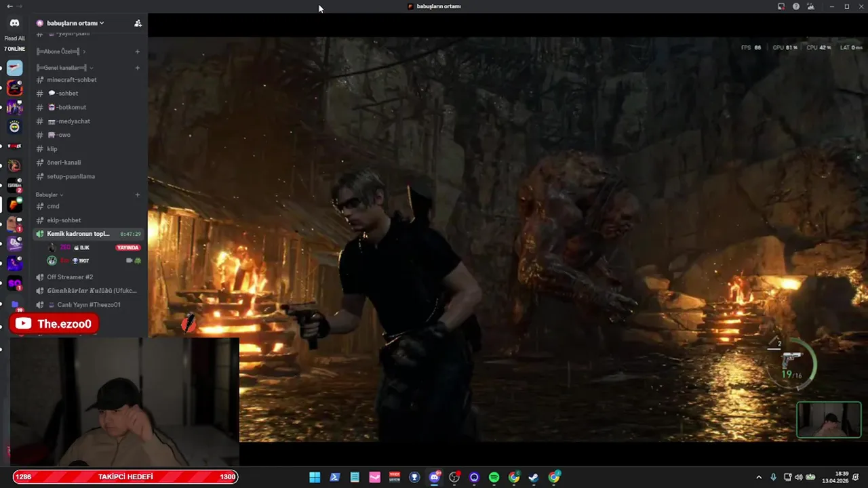
Task: Open the Fenerbahçe crest server icon
Action: [14, 127]
